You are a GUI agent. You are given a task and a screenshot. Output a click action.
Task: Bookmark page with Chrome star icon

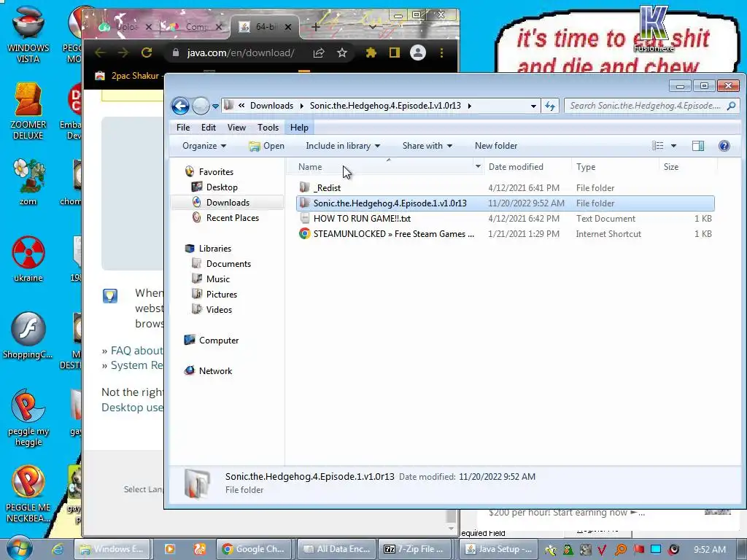(342, 52)
